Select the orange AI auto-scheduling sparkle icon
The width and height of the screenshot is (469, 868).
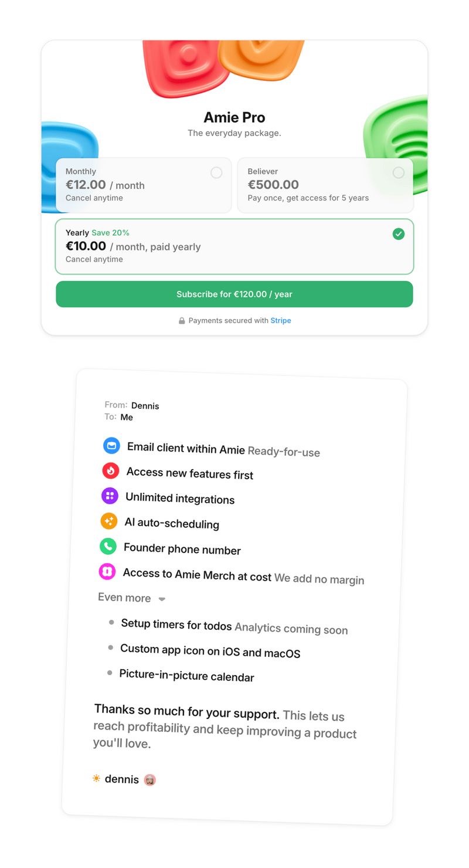(111, 521)
